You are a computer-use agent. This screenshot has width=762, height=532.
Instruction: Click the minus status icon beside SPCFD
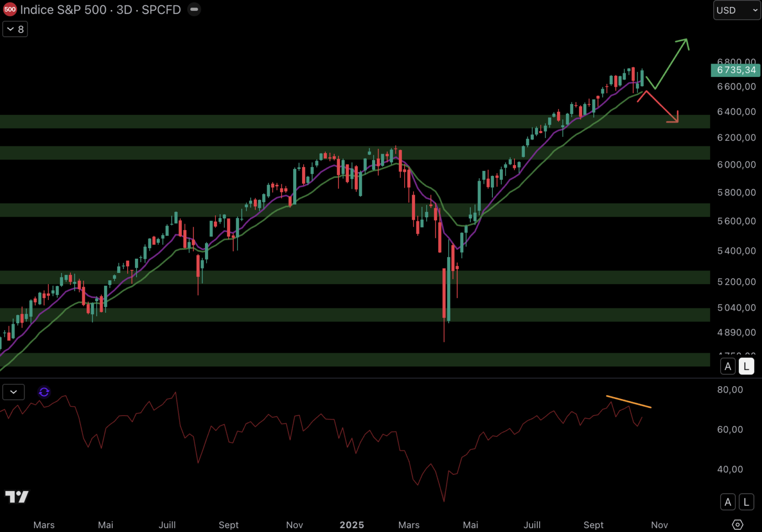194,9
